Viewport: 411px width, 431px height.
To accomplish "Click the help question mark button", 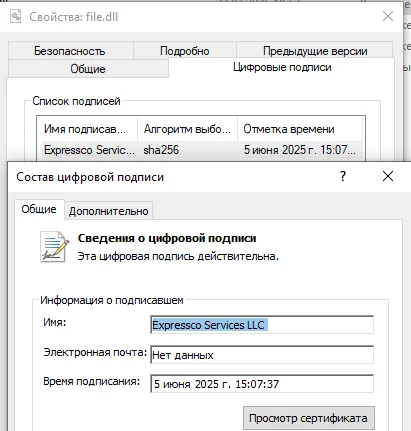I will (343, 176).
